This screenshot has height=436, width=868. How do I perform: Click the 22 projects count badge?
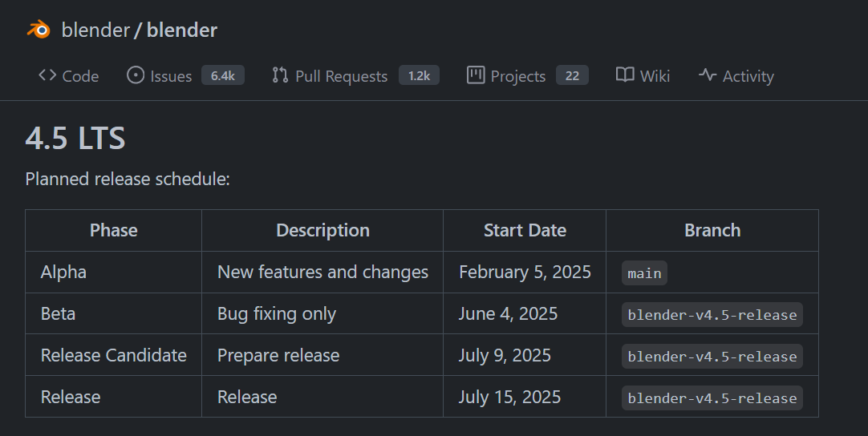(x=573, y=76)
